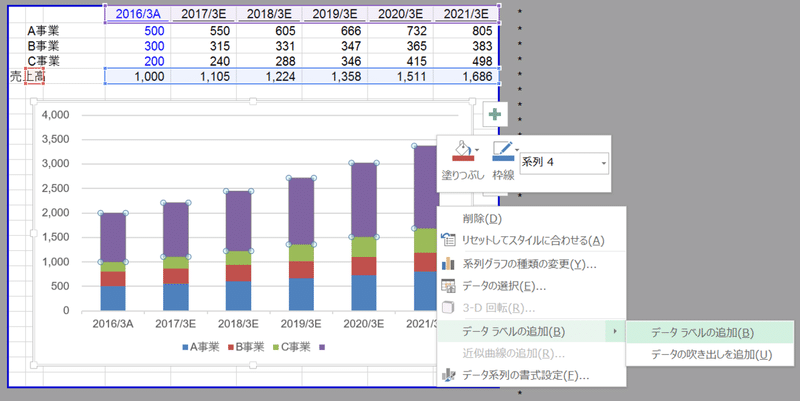Select the red B事業 bar segment for 2019/3E
The width and height of the screenshot is (800, 401).
pyautogui.click(x=301, y=269)
